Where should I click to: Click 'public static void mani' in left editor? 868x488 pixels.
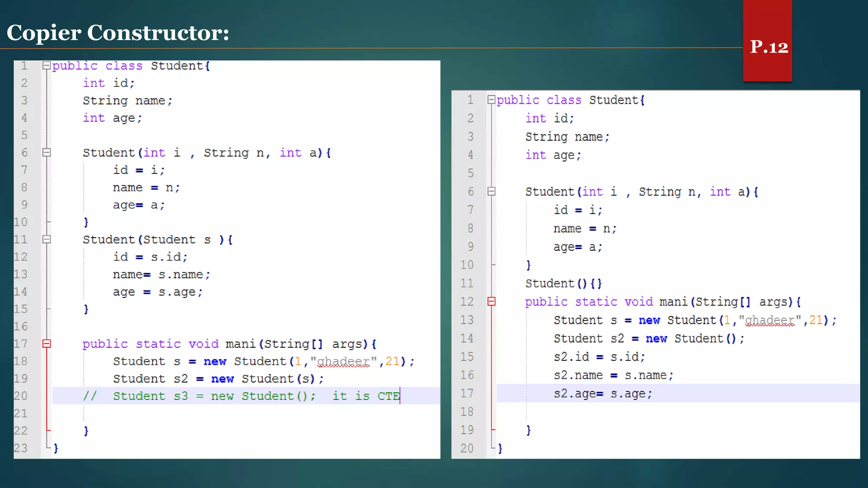[170, 344]
